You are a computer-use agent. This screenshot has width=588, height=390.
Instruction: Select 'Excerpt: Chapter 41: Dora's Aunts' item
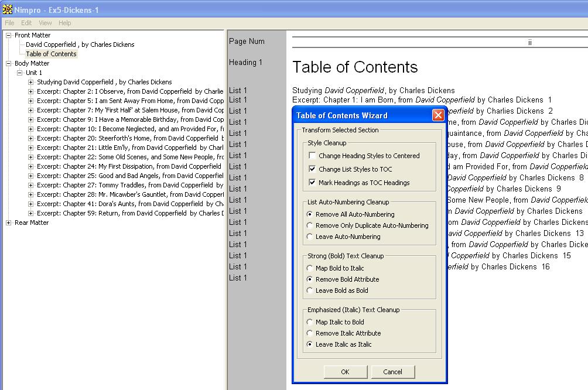[130, 204]
